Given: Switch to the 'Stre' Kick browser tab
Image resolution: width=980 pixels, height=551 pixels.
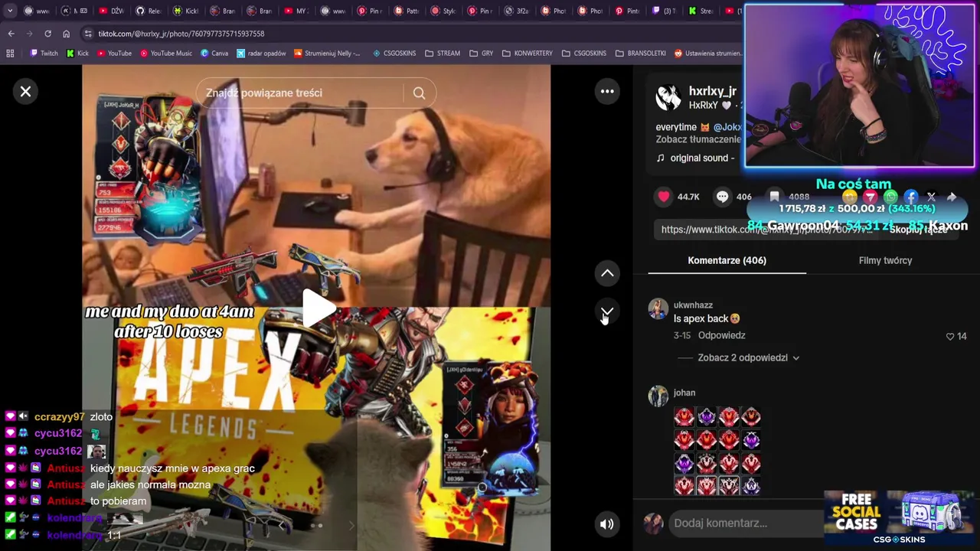Looking at the screenshot, I should coord(700,11).
